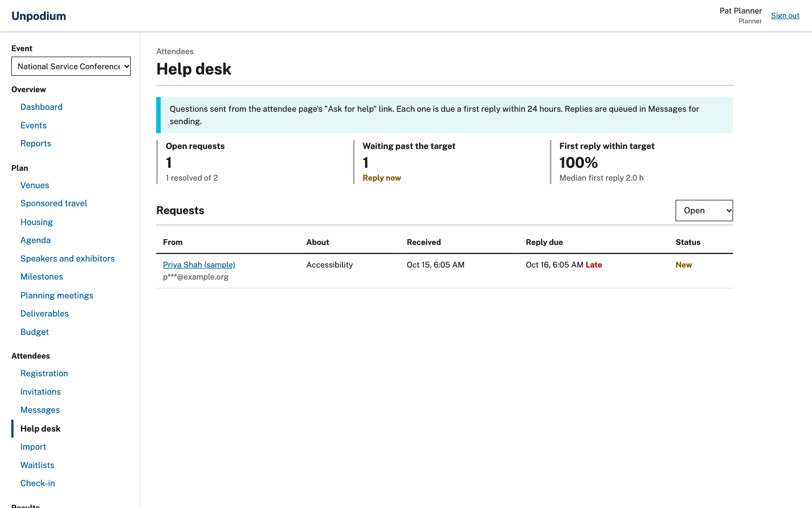Click the Unpodium logo title

pos(39,16)
